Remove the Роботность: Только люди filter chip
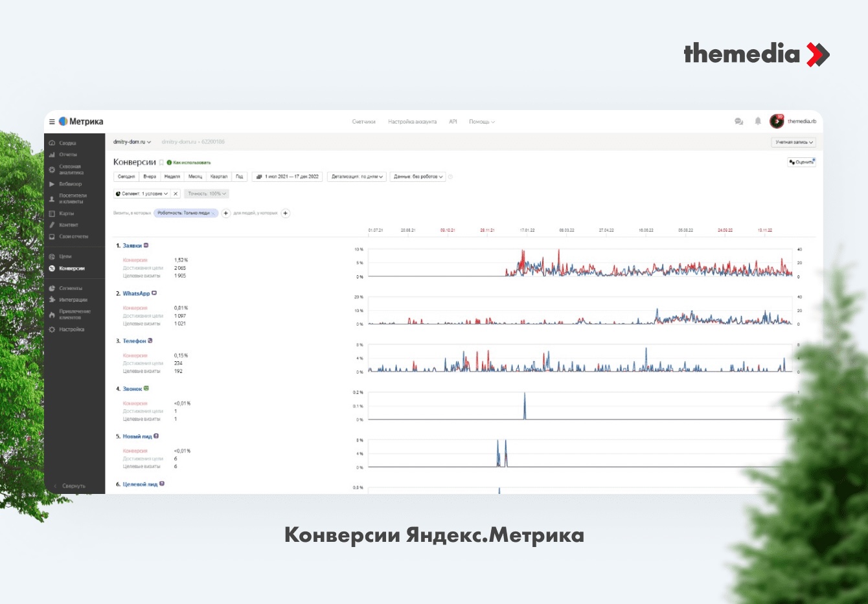This screenshot has width=868, height=604. [x=214, y=213]
